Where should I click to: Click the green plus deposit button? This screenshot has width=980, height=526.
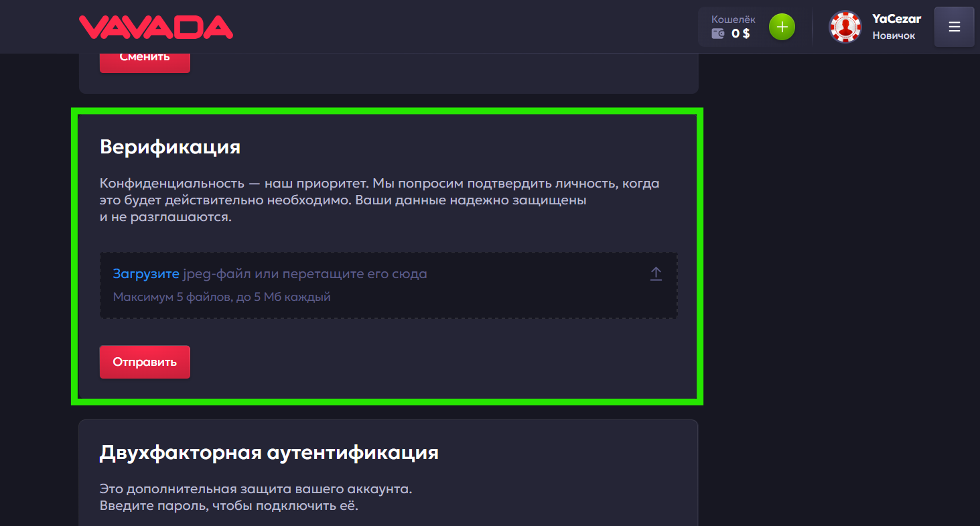(782, 27)
